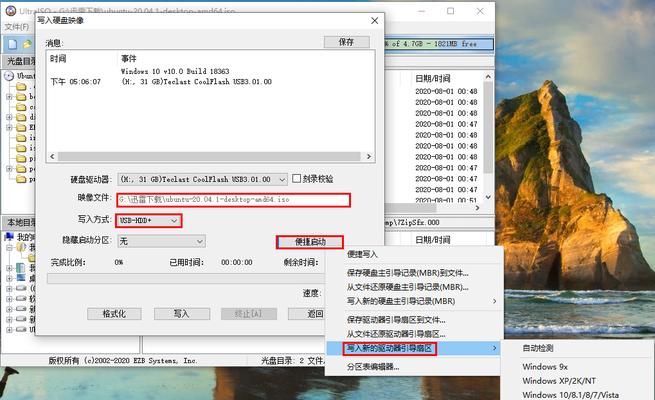Image resolution: width=655 pixels, height=400 pixels.
Task: Click the 终止 abort button
Action: 249,314
